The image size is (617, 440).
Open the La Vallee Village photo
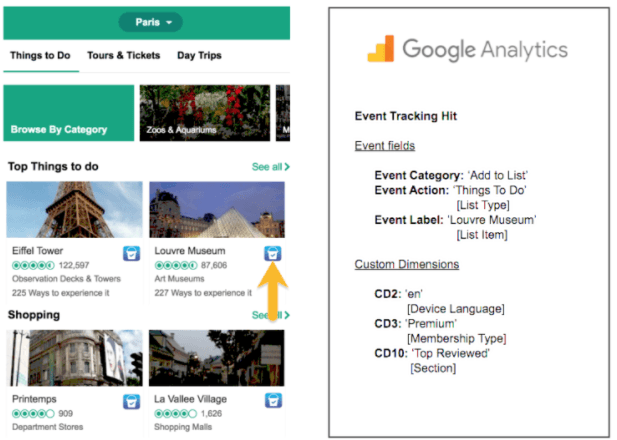216,358
